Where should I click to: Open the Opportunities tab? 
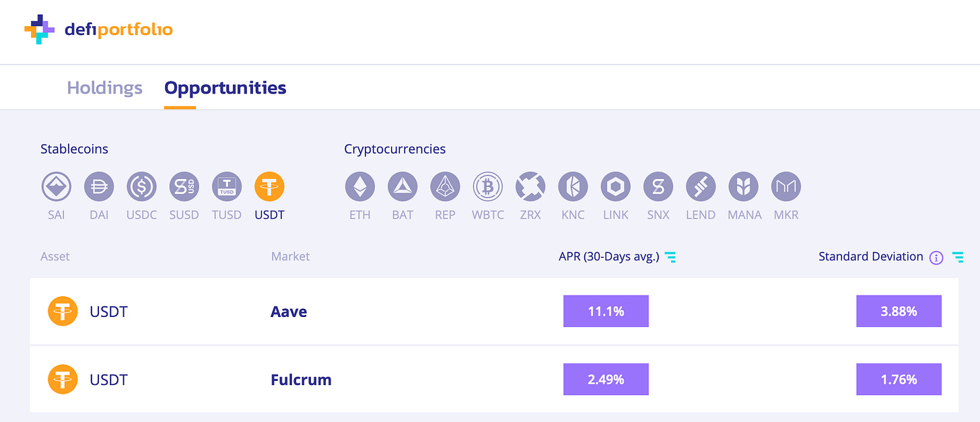coord(225,87)
